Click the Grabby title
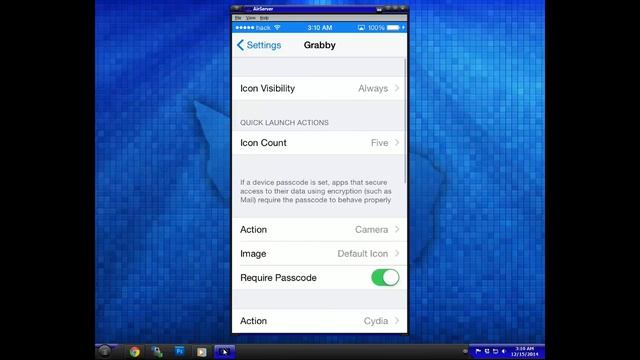 (320, 45)
